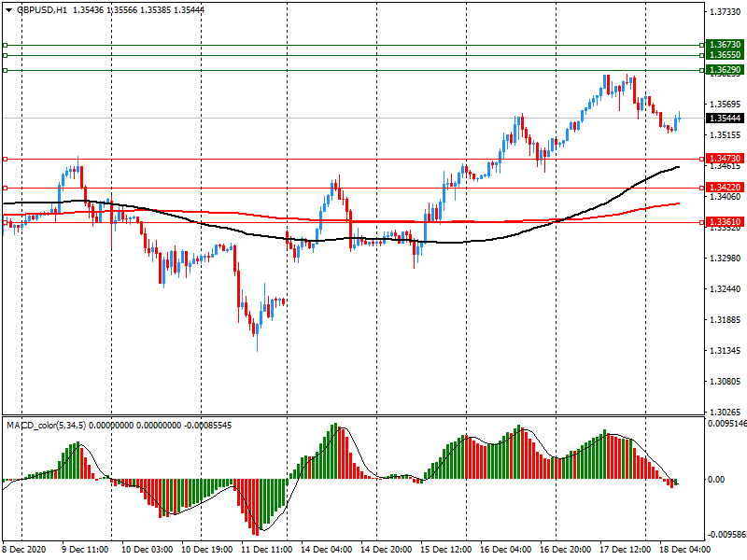Click the 1.31885 price scale value
The image size is (747, 560).
pyautogui.click(x=725, y=320)
